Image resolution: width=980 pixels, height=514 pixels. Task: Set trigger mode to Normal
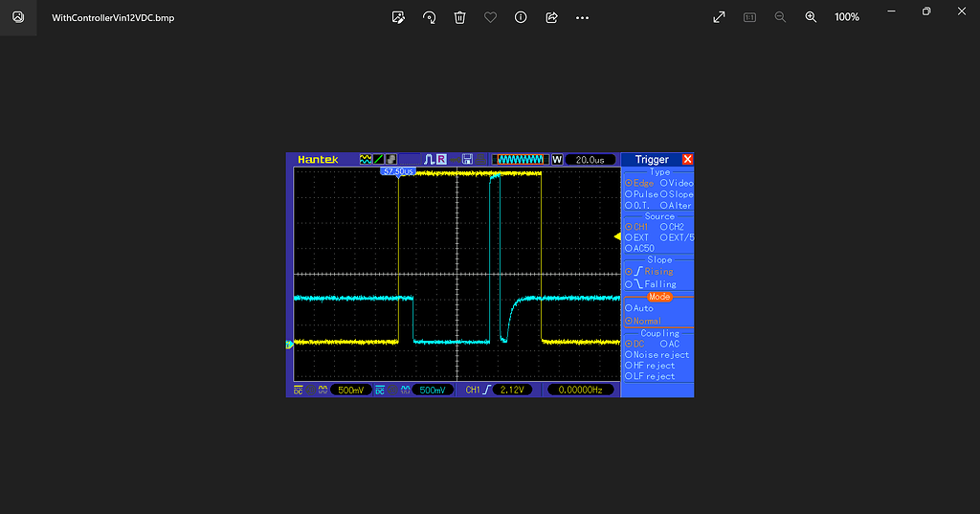tap(643, 321)
